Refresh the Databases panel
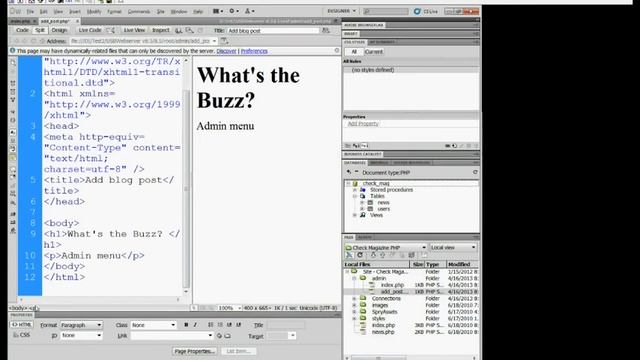Screen dimensions: 640x360 475,172
